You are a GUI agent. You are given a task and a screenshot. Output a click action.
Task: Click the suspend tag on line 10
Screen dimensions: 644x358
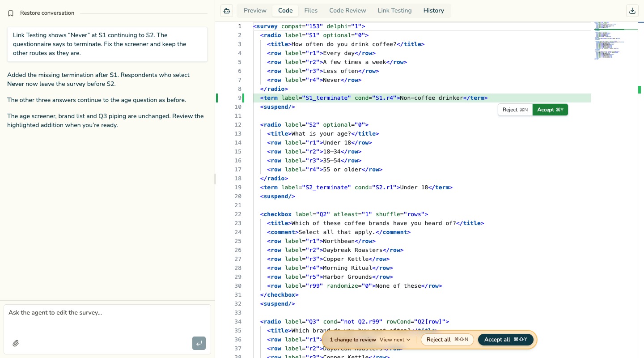click(x=278, y=107)
